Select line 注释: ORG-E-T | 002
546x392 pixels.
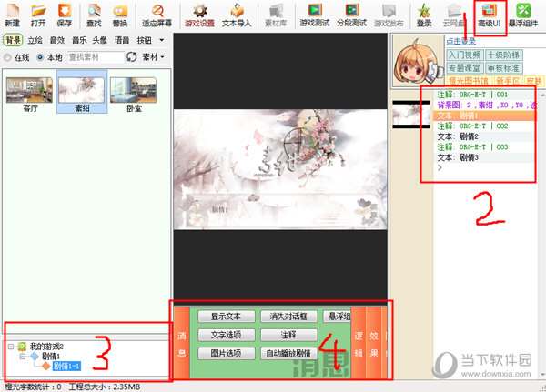point(485,126)
